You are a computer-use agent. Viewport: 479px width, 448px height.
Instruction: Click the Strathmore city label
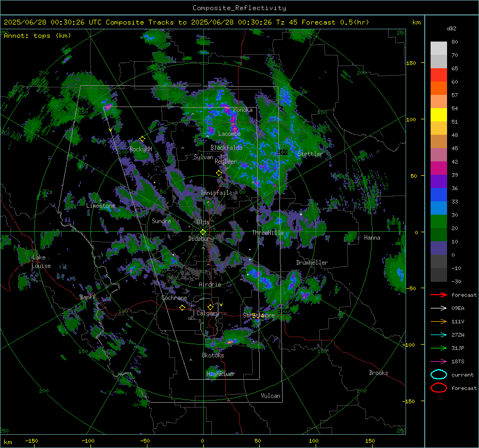point(259,315)
